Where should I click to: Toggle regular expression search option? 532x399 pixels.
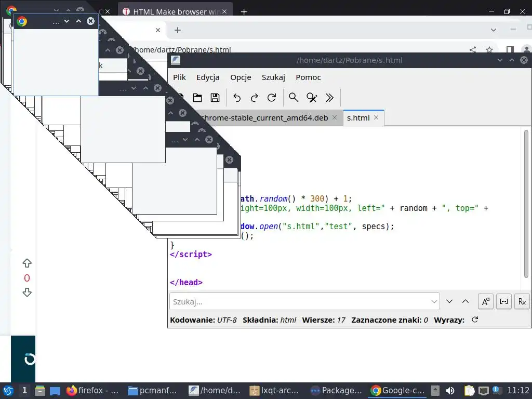coord(522,301)
